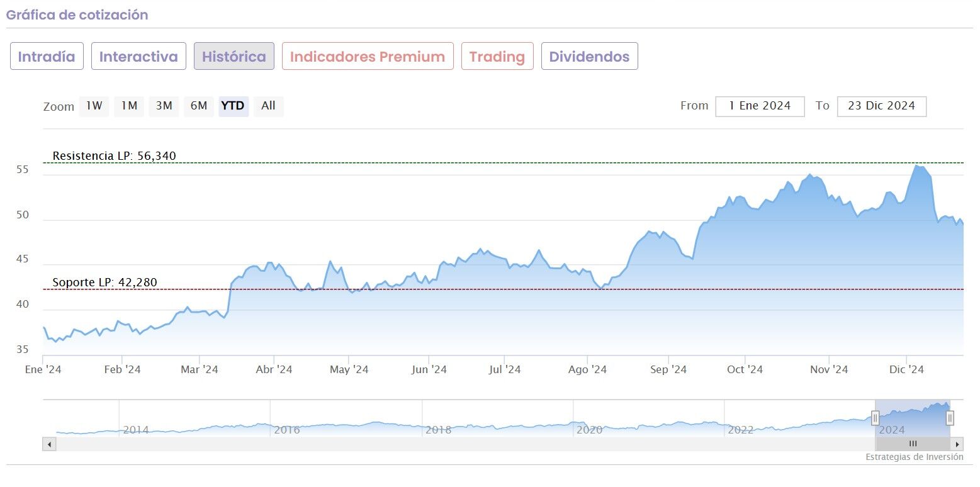Choose the 1M zoom option

(129, 106)
